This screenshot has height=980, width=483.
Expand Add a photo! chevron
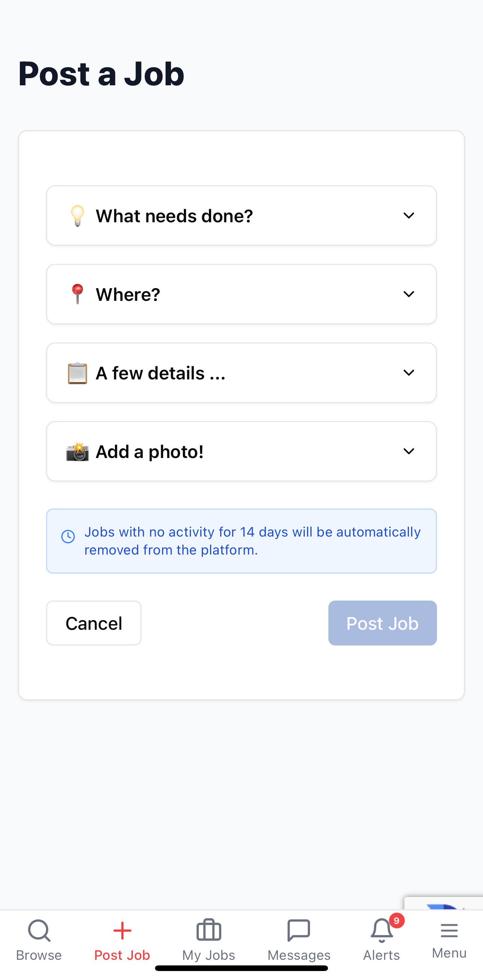(409, 451)
